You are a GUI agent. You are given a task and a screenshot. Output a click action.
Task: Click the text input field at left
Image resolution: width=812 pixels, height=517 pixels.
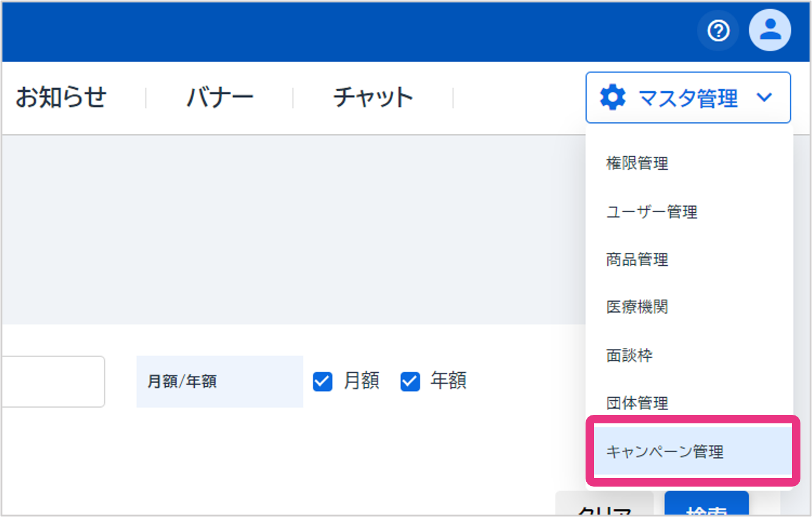[52, 381]
